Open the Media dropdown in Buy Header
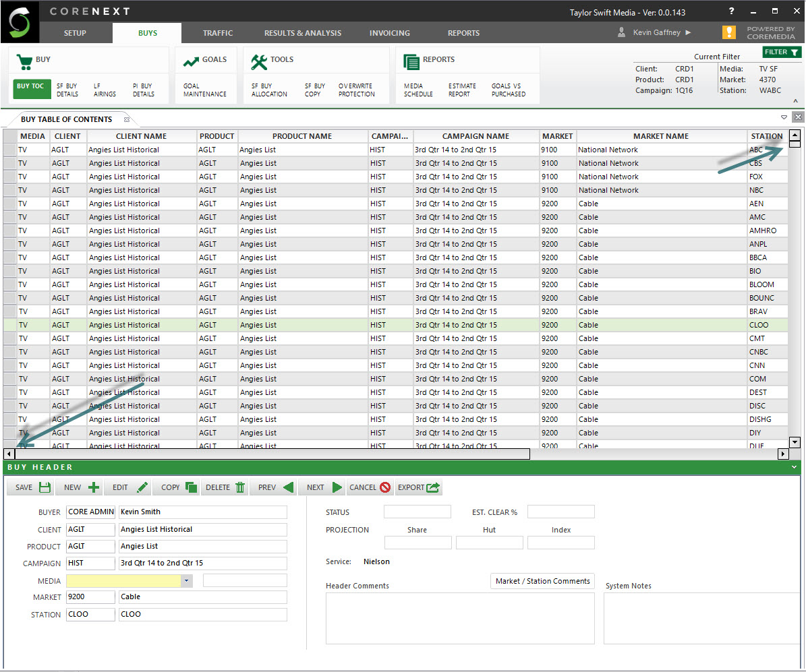This screenshot has width=806, height=672. click(x=187, y=581)
